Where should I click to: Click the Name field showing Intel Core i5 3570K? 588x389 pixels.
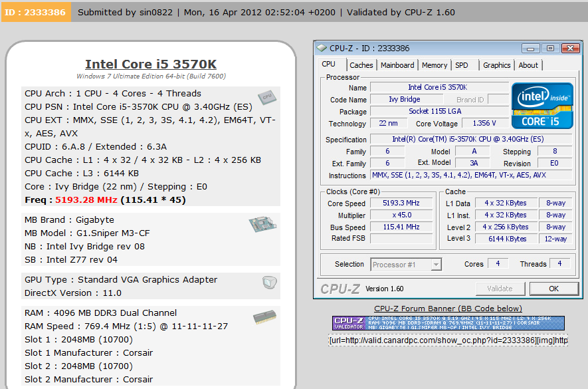(x=439, y=88)
